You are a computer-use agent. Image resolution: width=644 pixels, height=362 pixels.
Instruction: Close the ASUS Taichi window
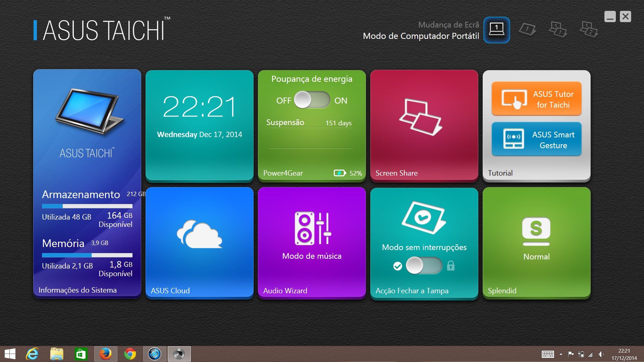coord(625,16)
